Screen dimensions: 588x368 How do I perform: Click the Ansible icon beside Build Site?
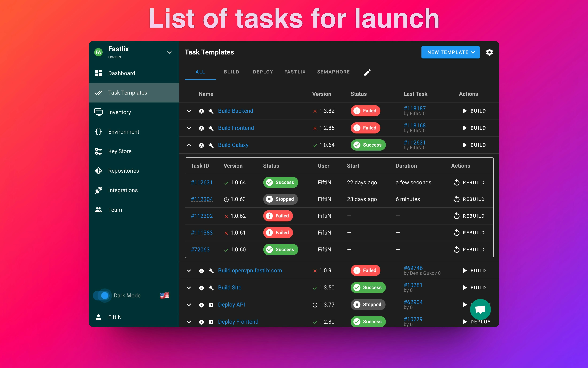click(x=201, y=288)
